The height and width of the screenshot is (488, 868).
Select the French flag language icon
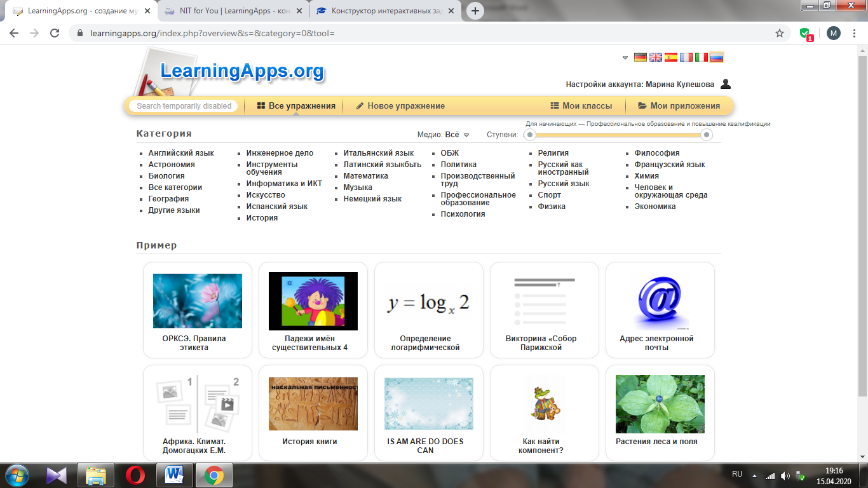(686, 57)
